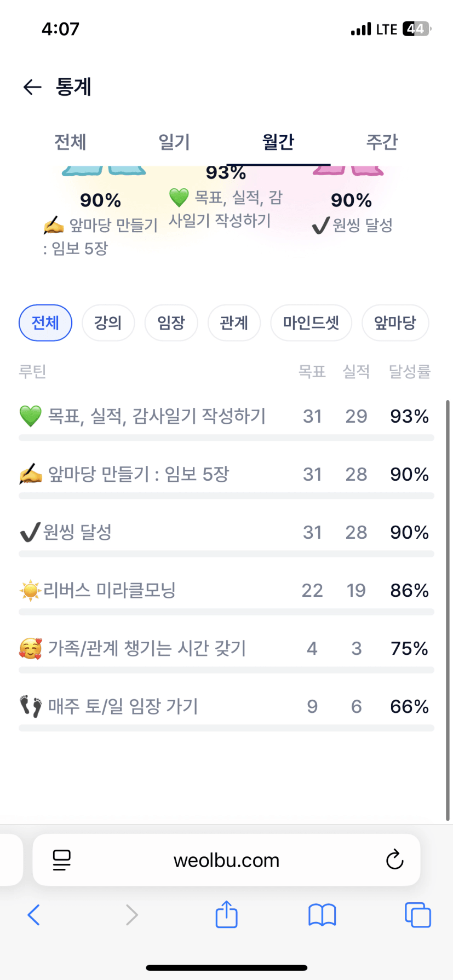Open the 주간 weekly tab
Screen dimensions: 453x980
click(x=382, y=142)
